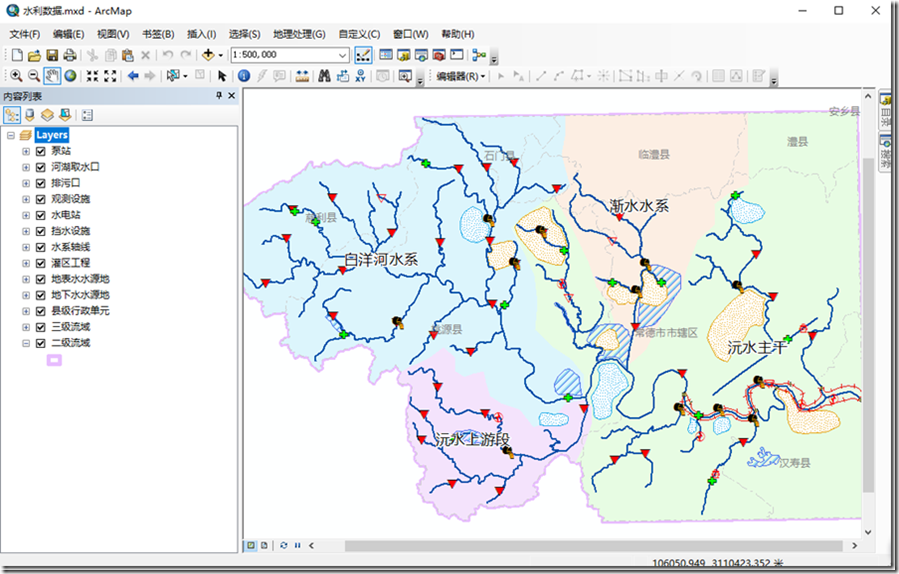Uncheck the 二级流域 layer checkbox
This screenshot has width=899, height=574.
pyautogui.click(x=40, y=343)
